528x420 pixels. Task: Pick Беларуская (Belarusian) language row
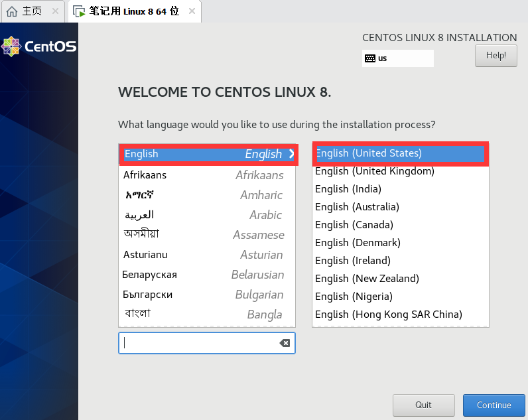207,275
